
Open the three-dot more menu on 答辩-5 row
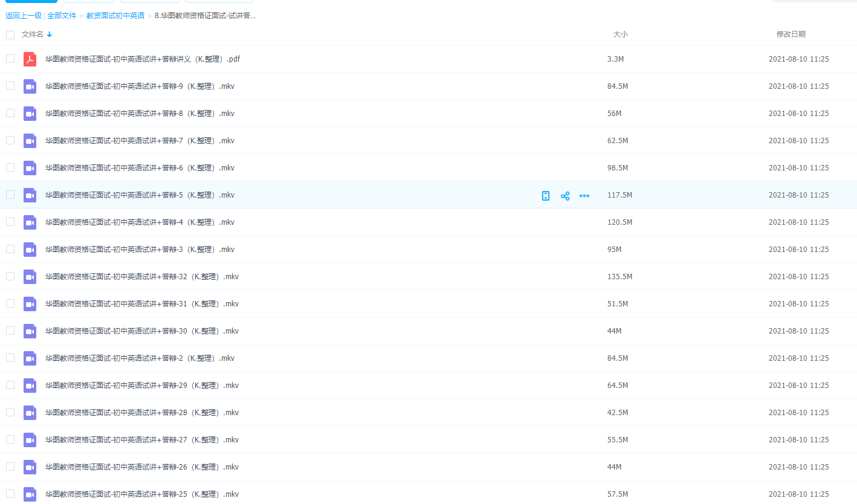click(x=584, y=196)
